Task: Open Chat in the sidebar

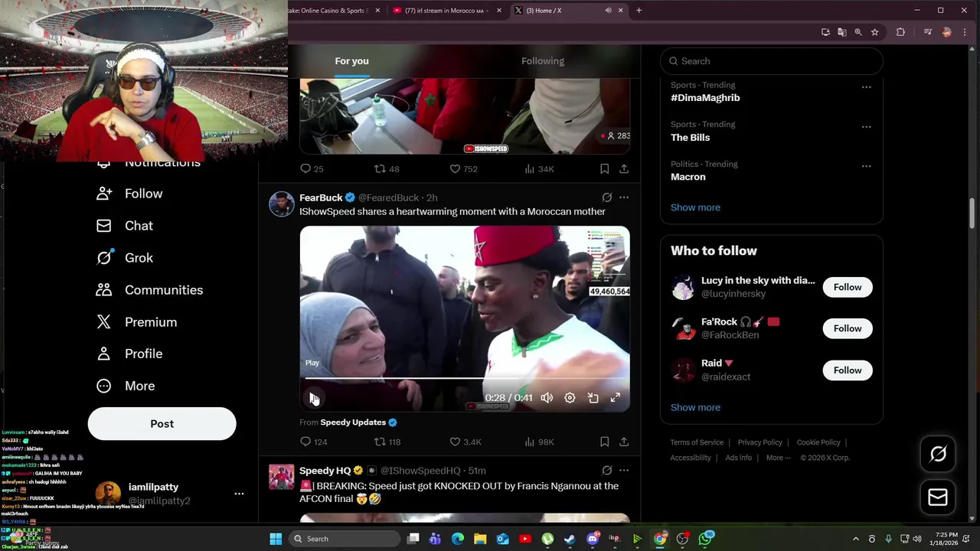Action: 125,226
